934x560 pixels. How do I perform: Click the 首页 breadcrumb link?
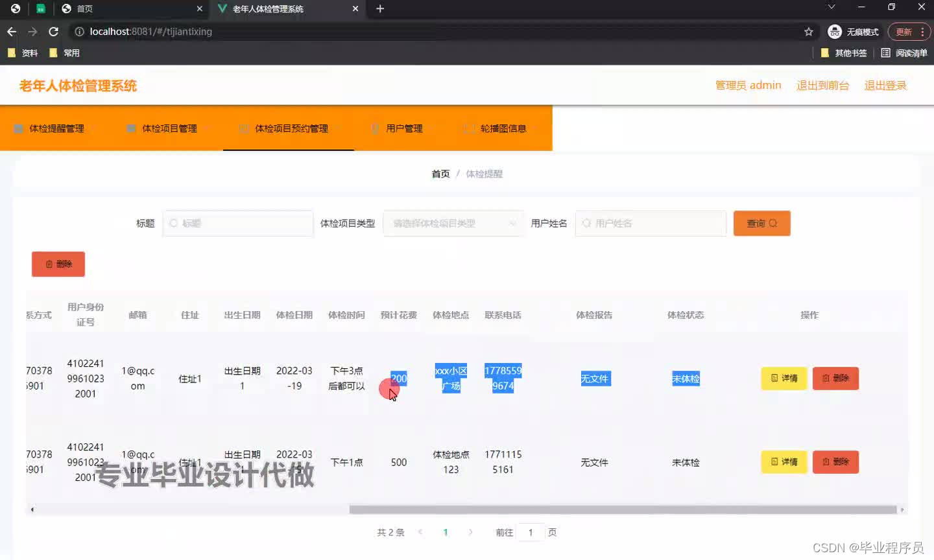[440, 174]
